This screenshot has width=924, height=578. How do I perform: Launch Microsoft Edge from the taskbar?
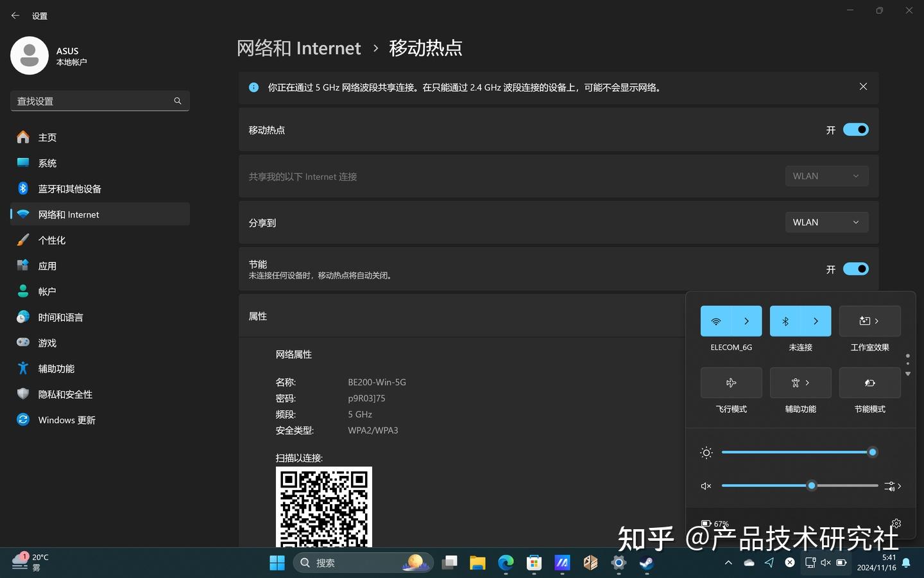(x=506, y=563)
